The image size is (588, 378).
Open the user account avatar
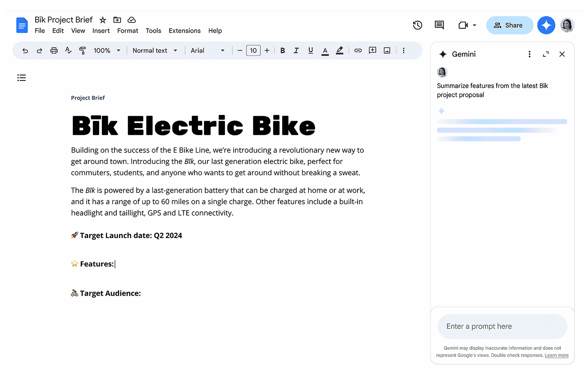pos(567,25)
